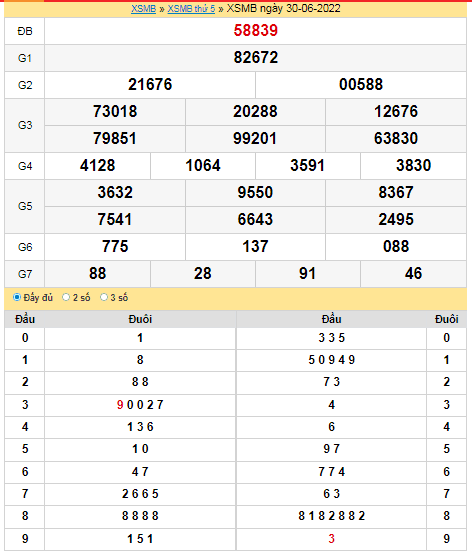This screenshot has height=555, width=472.
Task: Click the G7 row label
Action: pos(25,274)
